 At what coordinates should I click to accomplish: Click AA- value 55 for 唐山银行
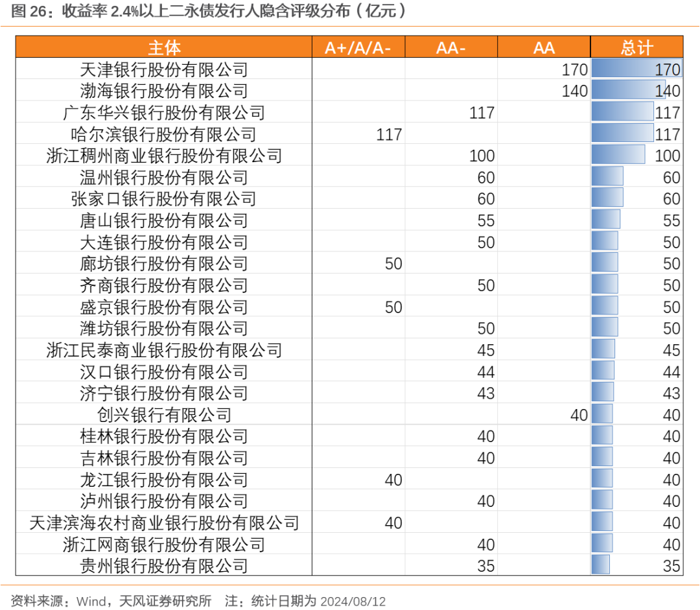(x=485, y=220)
